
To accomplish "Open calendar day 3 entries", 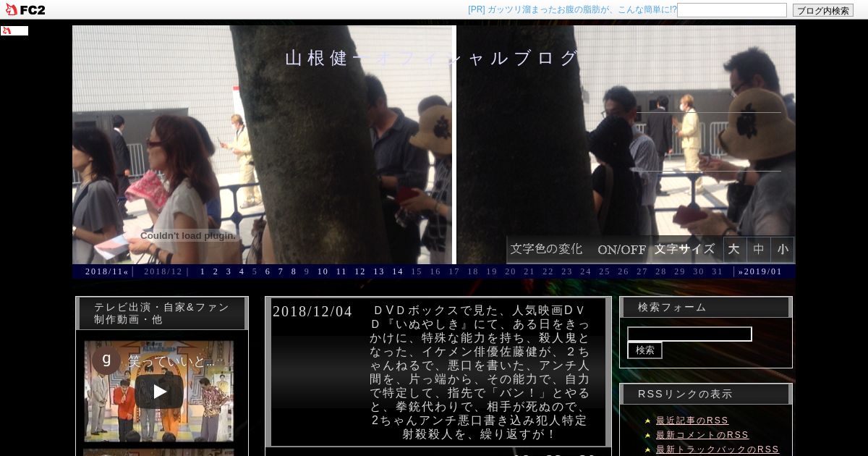I will coord(229,271).
